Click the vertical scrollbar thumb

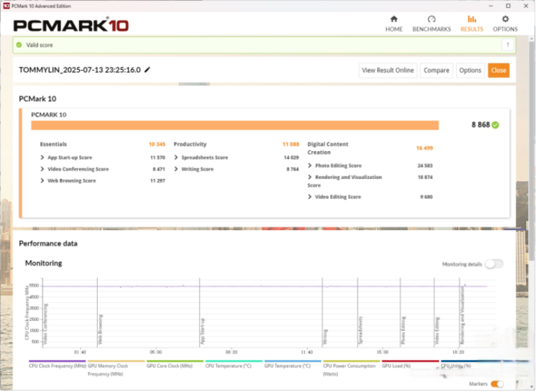coord(531,150)
